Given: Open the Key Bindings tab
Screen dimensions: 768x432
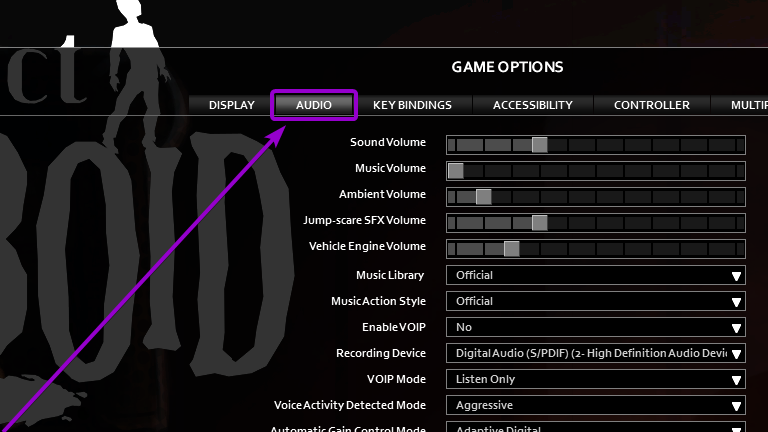Looking at the screenshot, I should click(412, 105).
